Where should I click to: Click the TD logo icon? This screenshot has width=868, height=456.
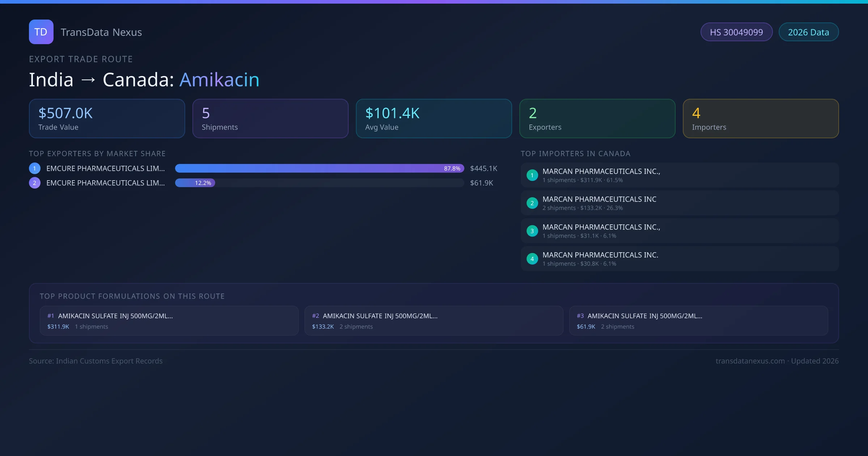(x=41, y=32)
